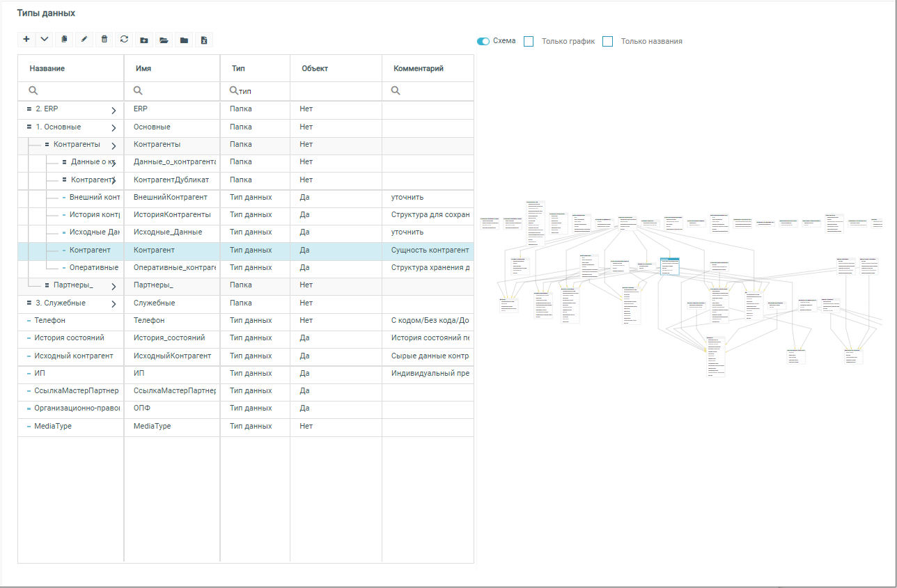
Task: Click the Excel export file icon
Action: coord(203,40)
